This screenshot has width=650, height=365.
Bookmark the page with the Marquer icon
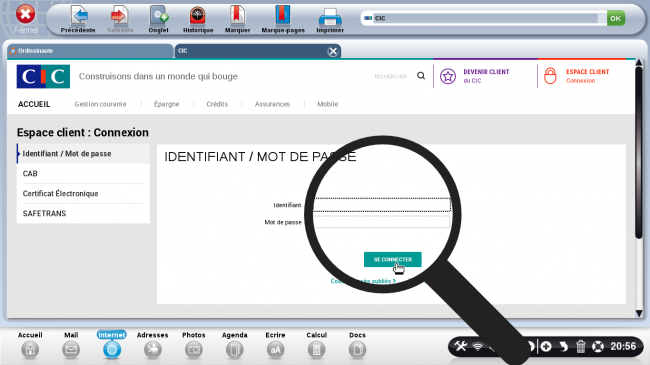(237, 16)
